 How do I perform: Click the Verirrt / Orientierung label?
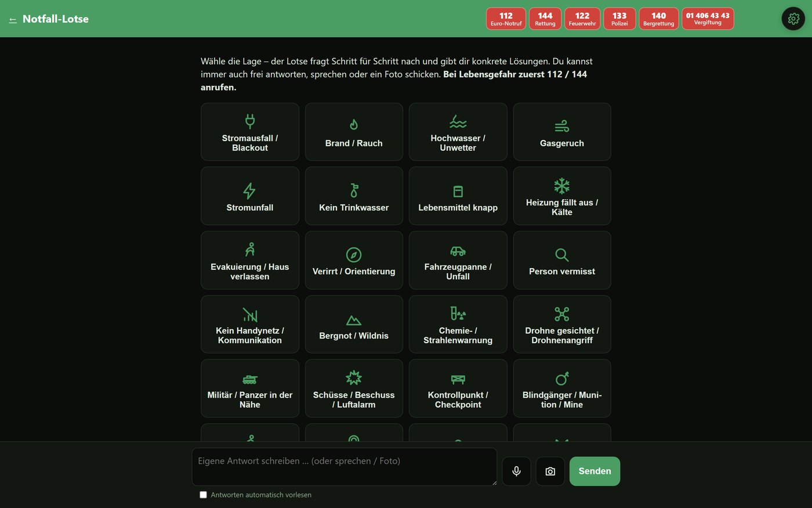354,271
